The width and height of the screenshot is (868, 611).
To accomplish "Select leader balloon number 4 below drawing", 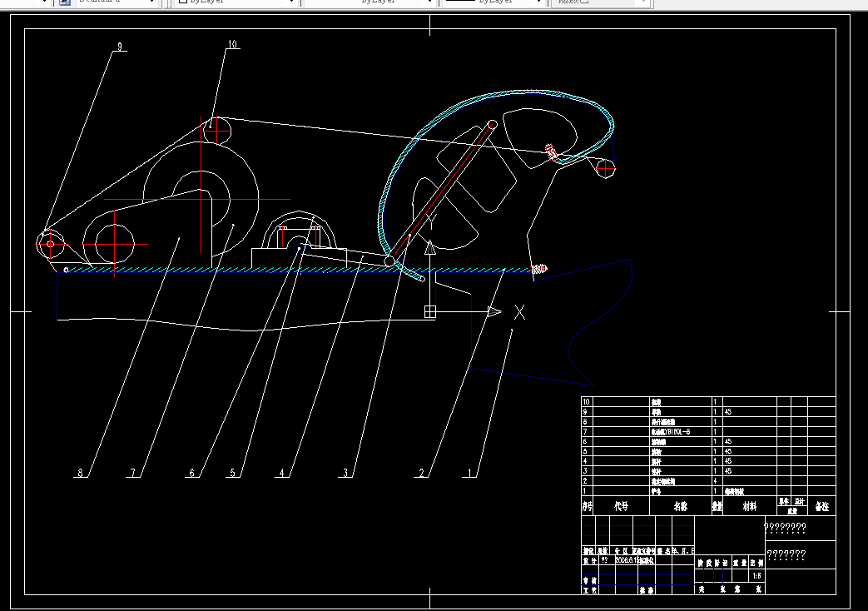I will point(282,473).
